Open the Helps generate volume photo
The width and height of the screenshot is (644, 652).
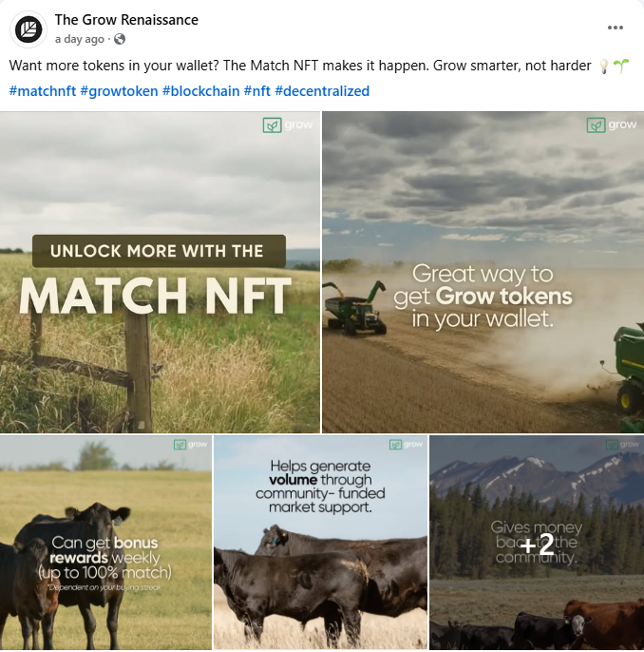pos(320,543)
